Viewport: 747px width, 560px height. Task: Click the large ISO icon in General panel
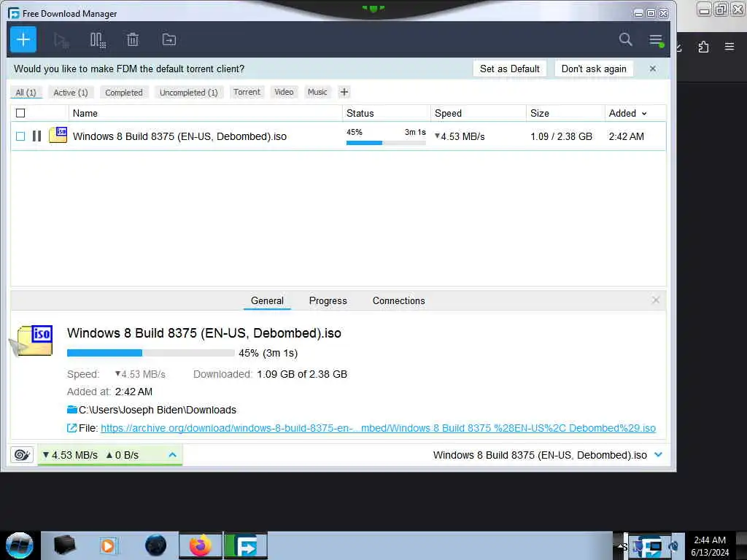(x=35, y=340)
